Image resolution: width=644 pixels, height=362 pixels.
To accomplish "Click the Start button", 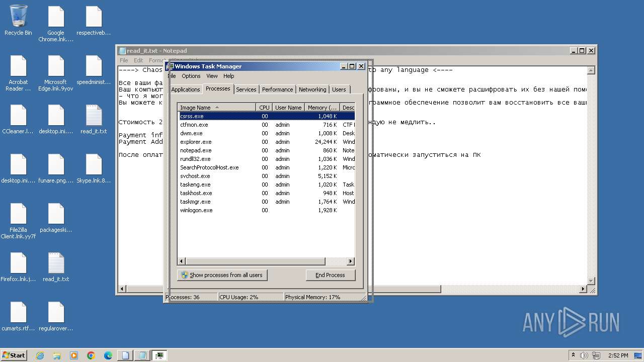I will pyautogui.click(x=14, y=355).
